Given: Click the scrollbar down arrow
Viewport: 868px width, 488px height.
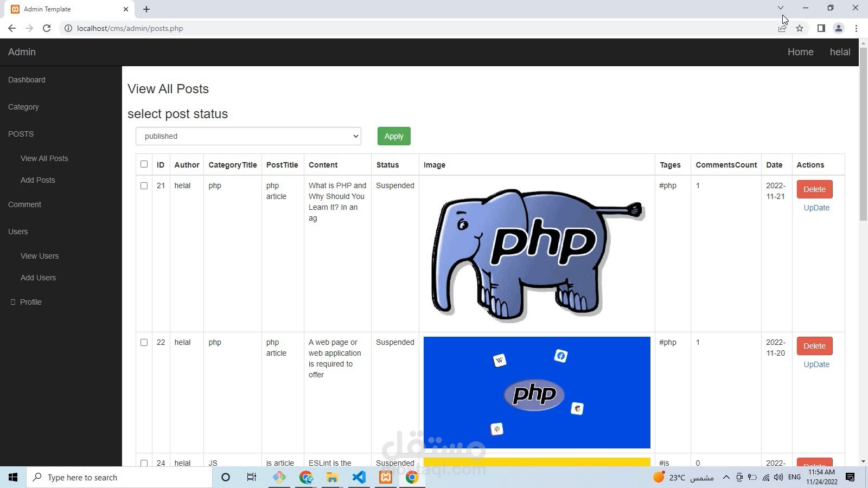Looking at the screenshot, I should click(863, 461).
